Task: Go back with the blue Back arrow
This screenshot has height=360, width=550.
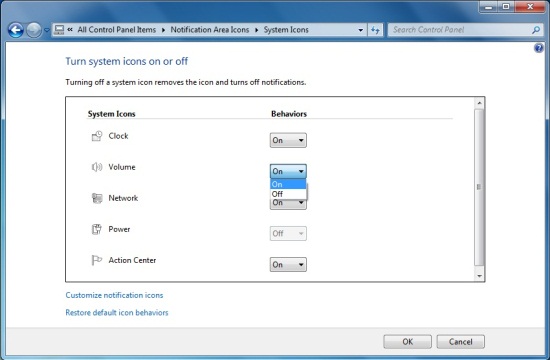Action: pos(16,30)
